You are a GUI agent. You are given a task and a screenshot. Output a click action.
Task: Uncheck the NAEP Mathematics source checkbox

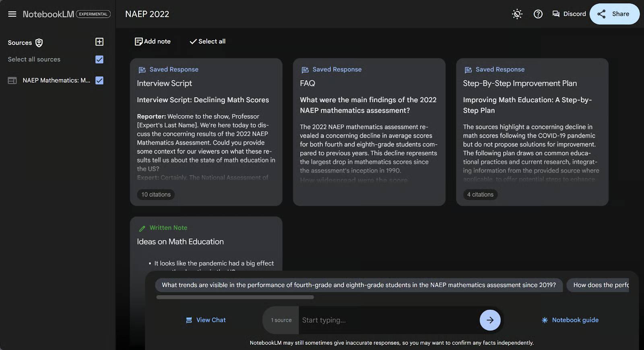pos(99,81)
